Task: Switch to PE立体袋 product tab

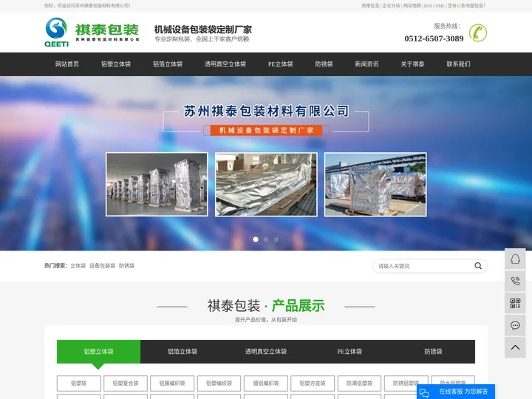Action: 349,352
